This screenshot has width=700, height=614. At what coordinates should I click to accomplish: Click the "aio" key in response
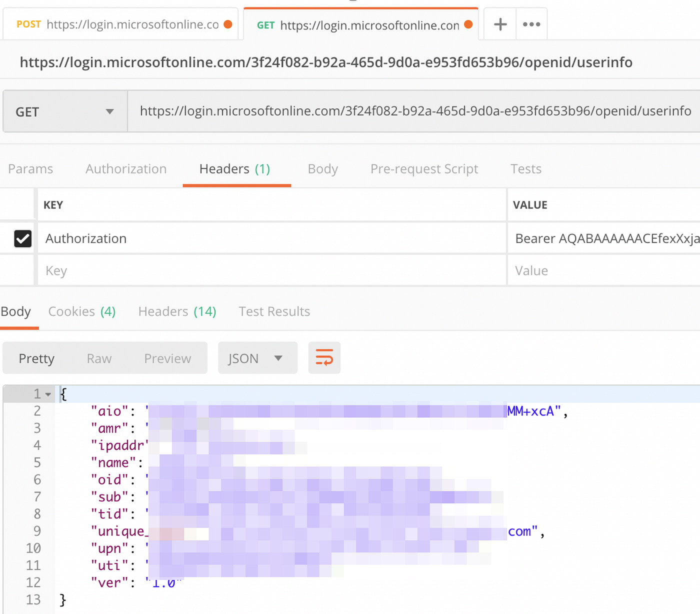click(x=109, y=411)
